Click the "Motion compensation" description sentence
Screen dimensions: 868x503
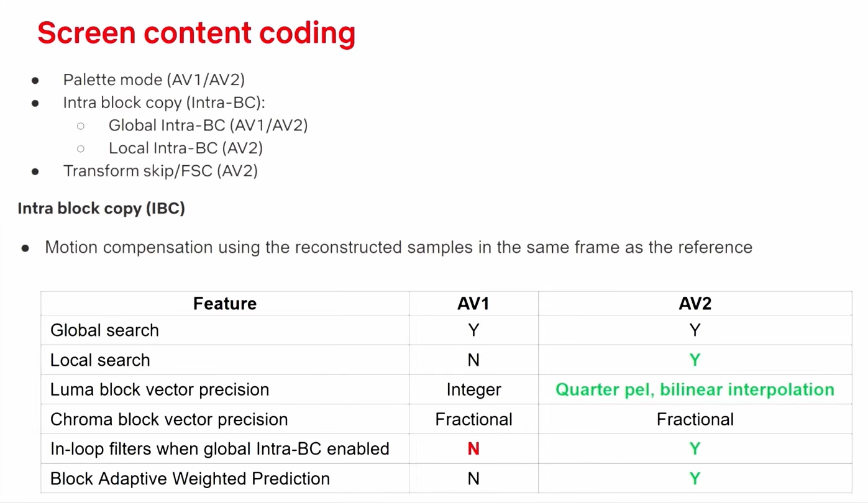[398, 247]
